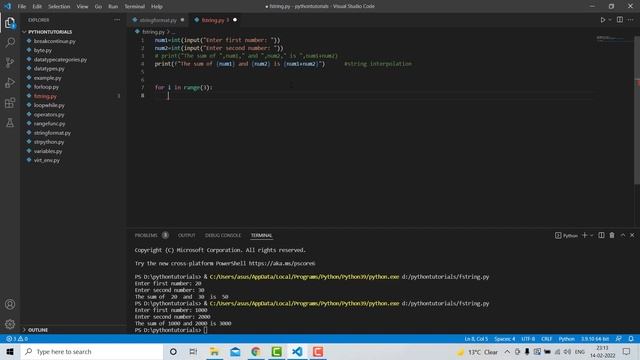
Task: Select the Python terminal shell label
Action: tap(566, 236)
